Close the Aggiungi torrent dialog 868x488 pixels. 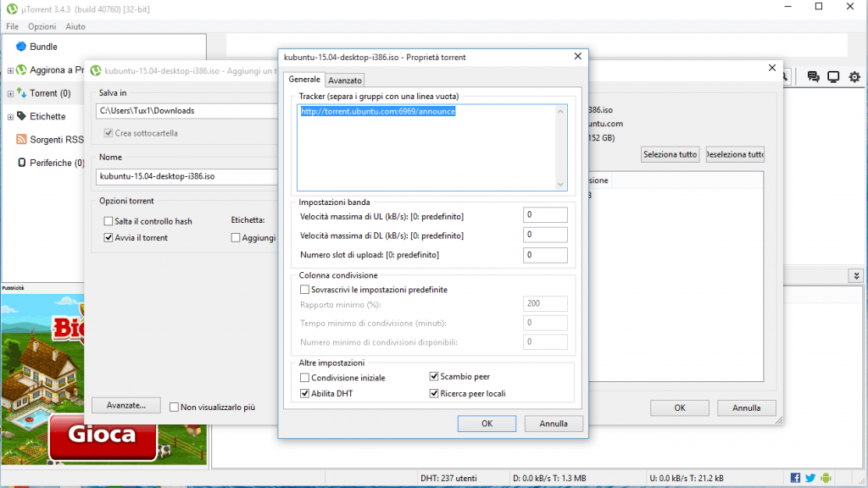pyautogui.click(x=771, y=68)
